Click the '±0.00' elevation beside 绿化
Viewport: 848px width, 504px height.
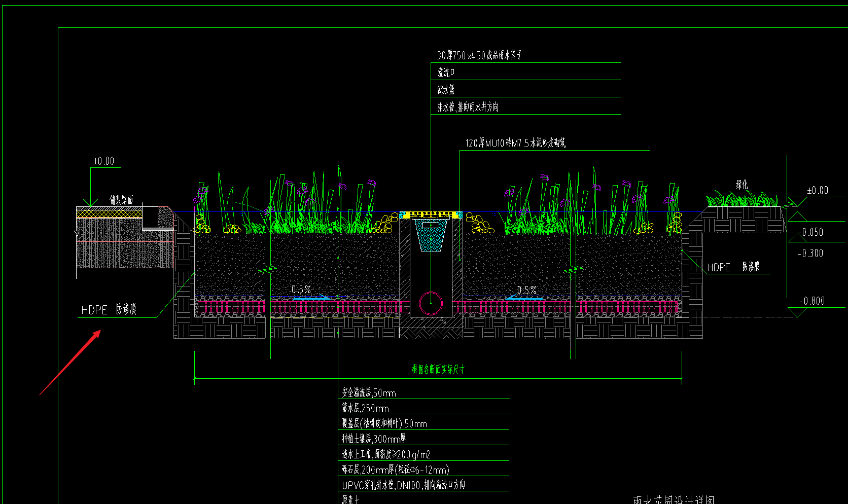click(818, 191)
